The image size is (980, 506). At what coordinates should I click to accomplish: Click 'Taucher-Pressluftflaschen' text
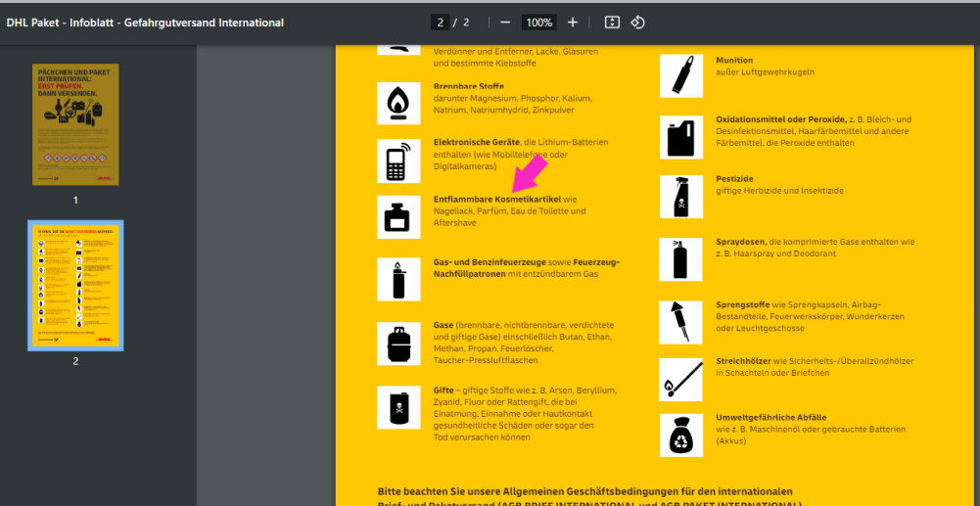[x=486, y=360]
